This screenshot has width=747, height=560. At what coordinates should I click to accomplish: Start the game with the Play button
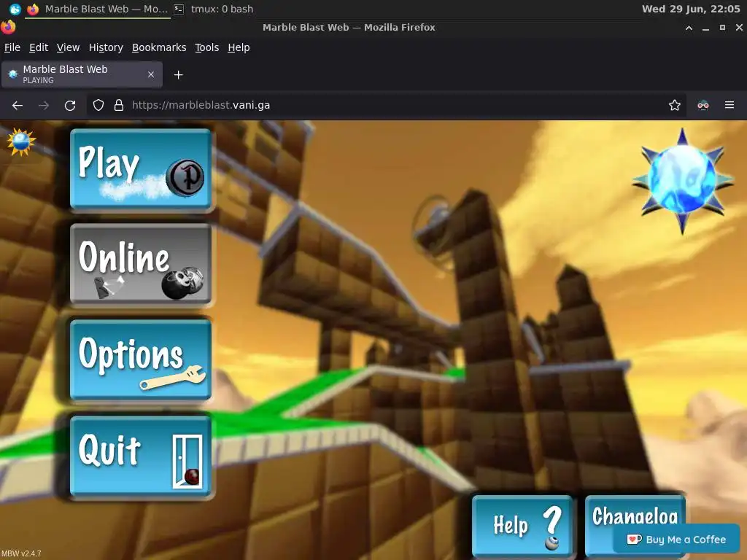pyautogui.click(x=141, y=169)
